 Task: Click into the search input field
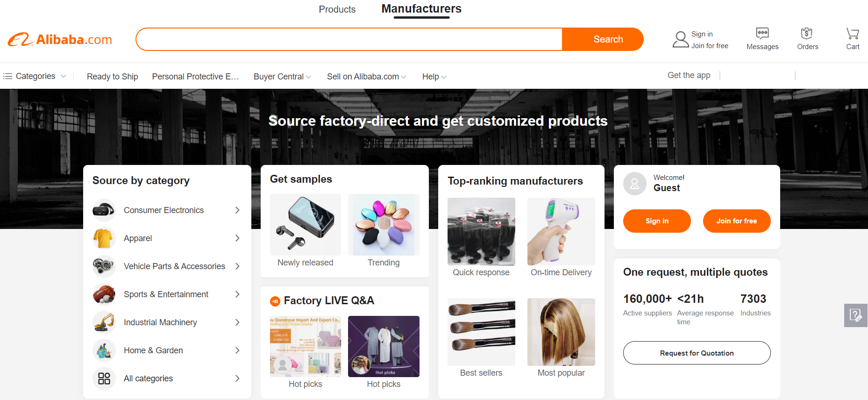click(349, 39)
